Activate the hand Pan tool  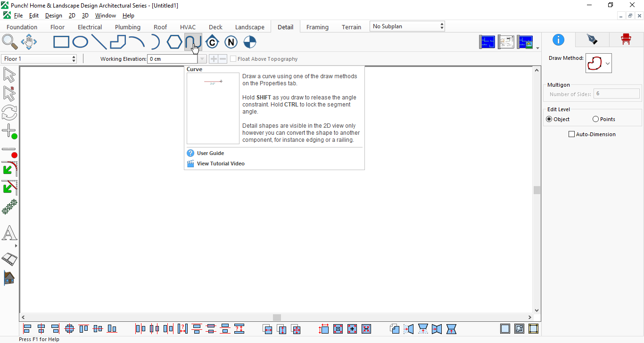click(29, 42)
